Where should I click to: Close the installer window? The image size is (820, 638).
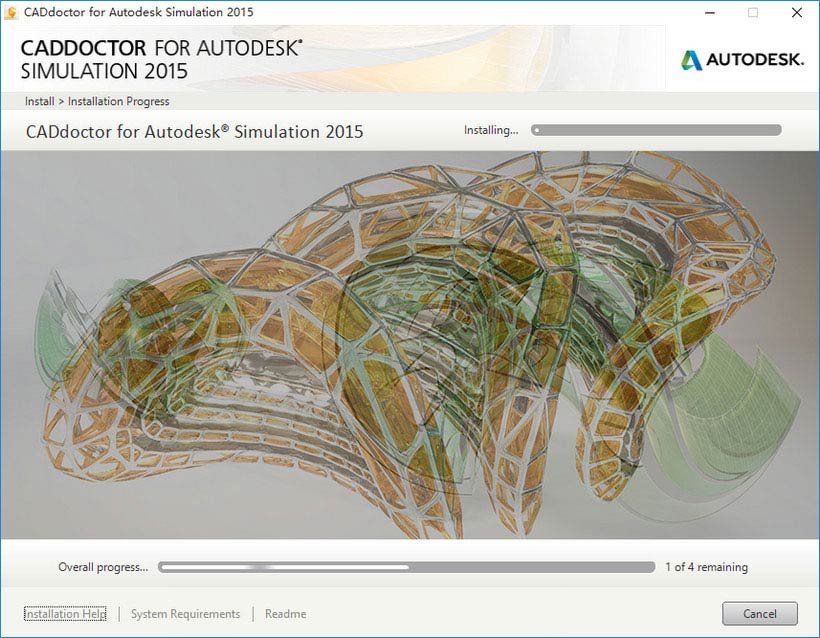point(797,12)
